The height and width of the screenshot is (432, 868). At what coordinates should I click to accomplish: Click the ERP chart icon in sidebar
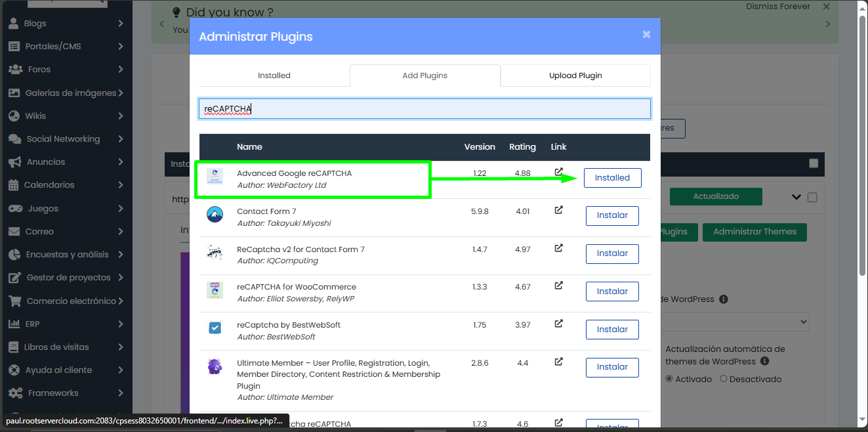pyautogui.click(x=14, y=324)
